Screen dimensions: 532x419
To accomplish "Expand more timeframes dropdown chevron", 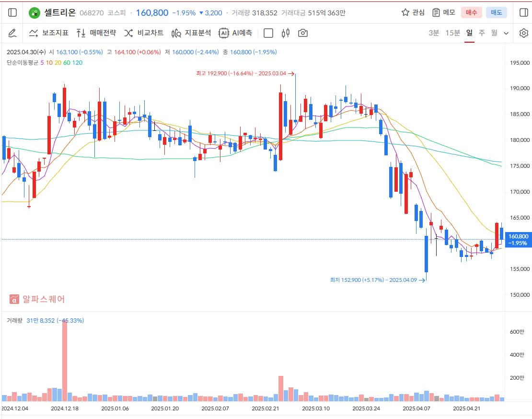I will pos(506,33).
